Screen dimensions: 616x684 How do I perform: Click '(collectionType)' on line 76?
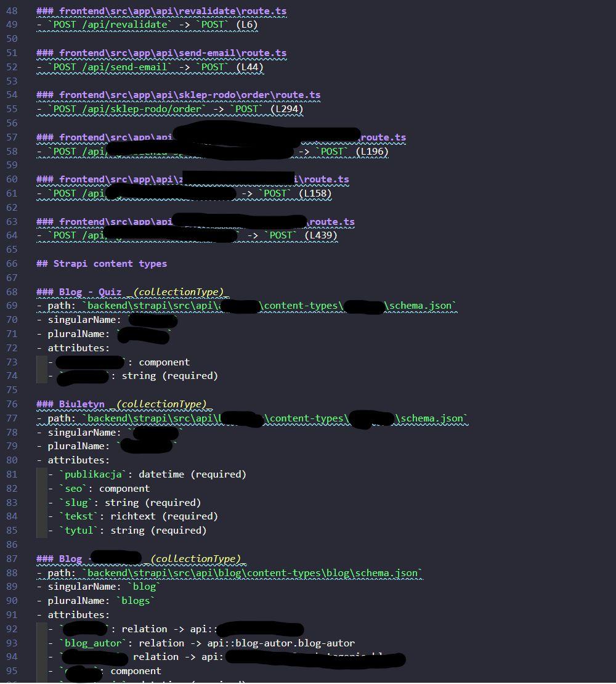161,404
